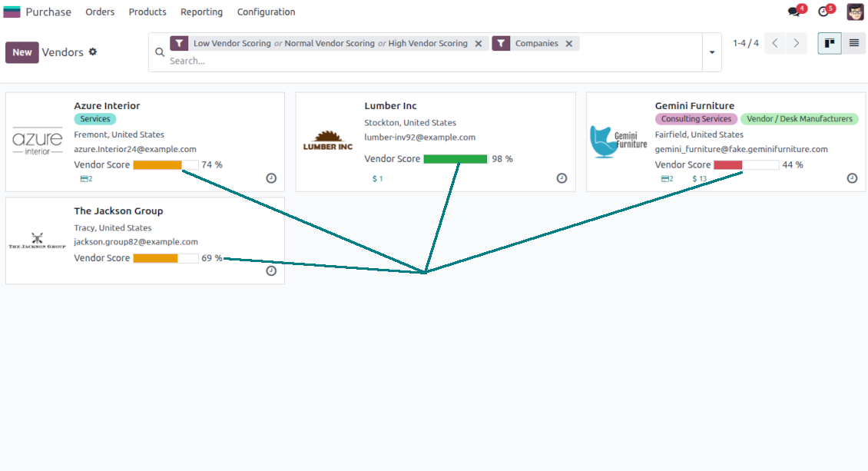Open the Azure Interior vendor name

point(107,106)
